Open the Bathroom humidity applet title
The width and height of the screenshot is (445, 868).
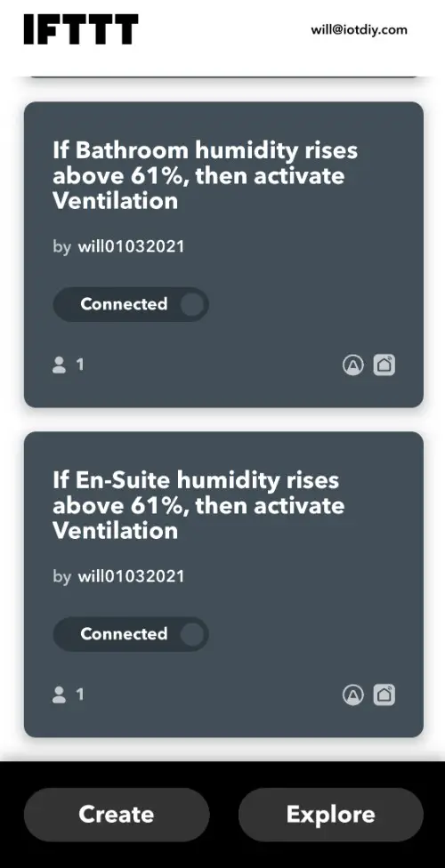pyautogui.click(x=206, y=175)
